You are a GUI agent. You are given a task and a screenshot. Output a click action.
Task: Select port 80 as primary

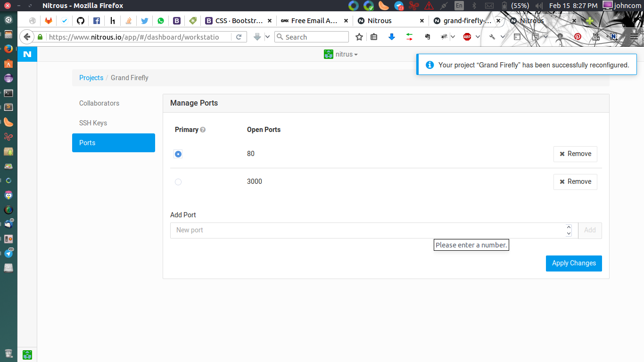click(178, 154)
